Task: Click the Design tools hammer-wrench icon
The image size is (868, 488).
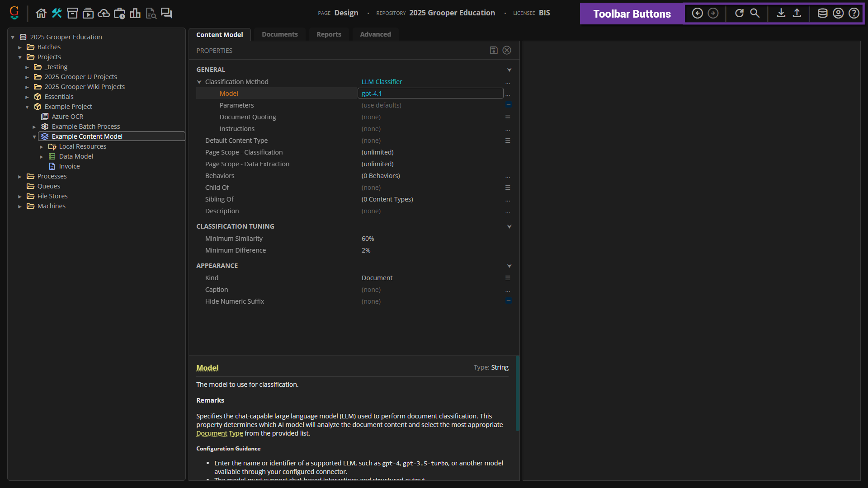Action: (57, 13)
